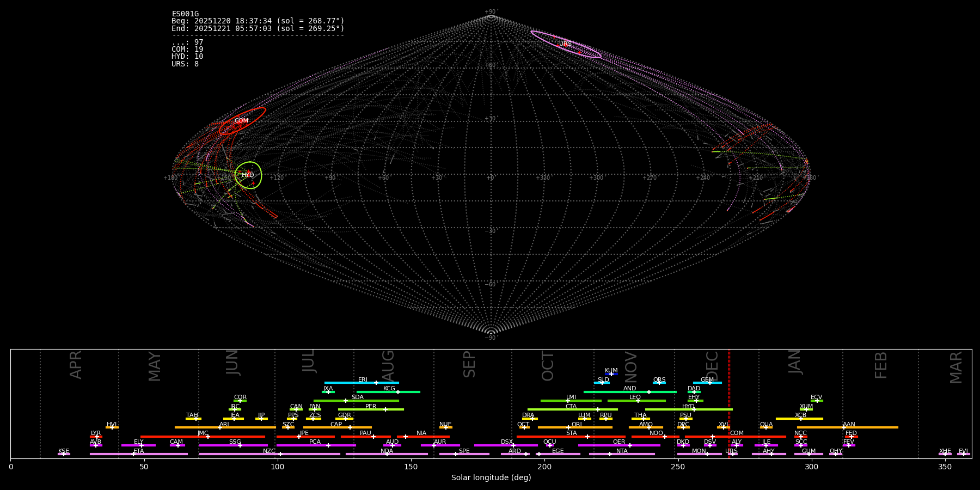Screen dimensions: 980x490
Task: Click the HYD radiant circle on sky map
Action: (x=248, y=175)
